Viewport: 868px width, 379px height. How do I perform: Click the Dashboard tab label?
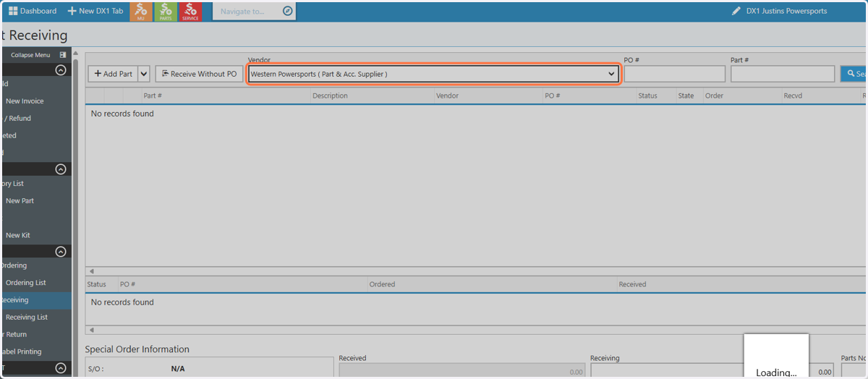click(x=38, y=11)
